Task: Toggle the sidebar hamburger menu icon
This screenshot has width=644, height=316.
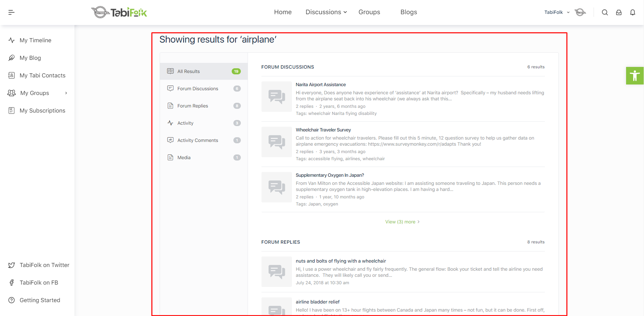Action: tap(11, 13)
